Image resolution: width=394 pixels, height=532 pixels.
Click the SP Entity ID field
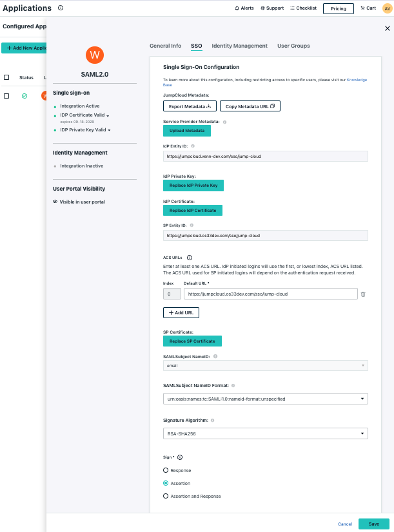click(x=265, y=236)
